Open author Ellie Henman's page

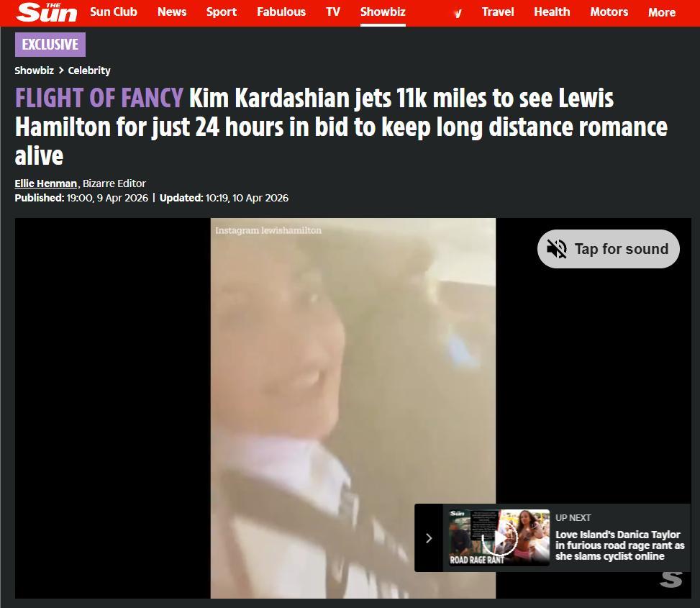46,183
